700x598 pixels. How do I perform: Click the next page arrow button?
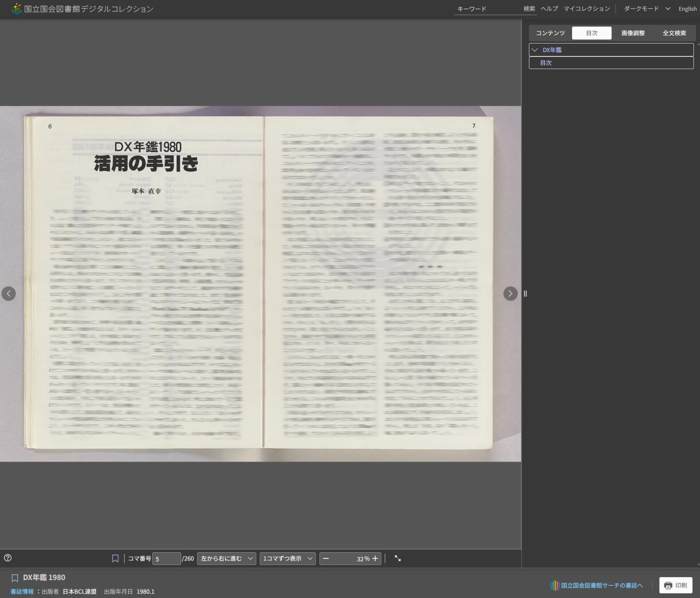(x=510, y=294)
